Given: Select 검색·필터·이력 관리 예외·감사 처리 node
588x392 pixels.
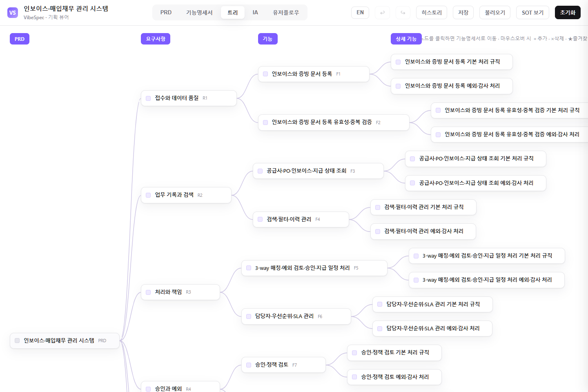Looking at the screenshot, I should pos(423,232).
